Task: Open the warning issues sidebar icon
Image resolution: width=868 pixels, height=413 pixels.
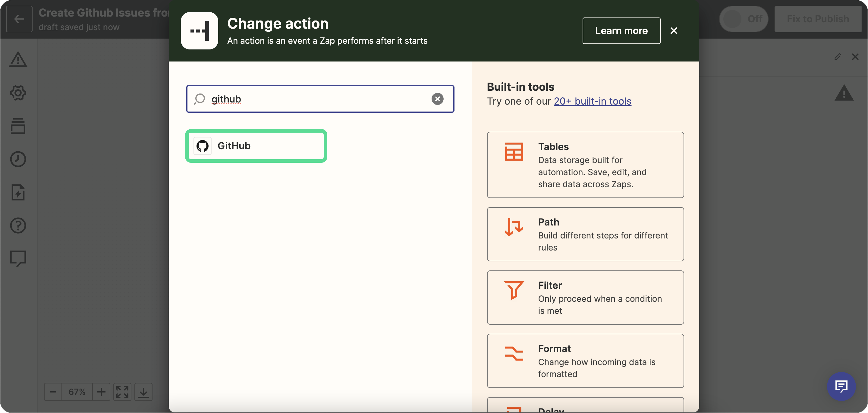Action: click(18, 60)
